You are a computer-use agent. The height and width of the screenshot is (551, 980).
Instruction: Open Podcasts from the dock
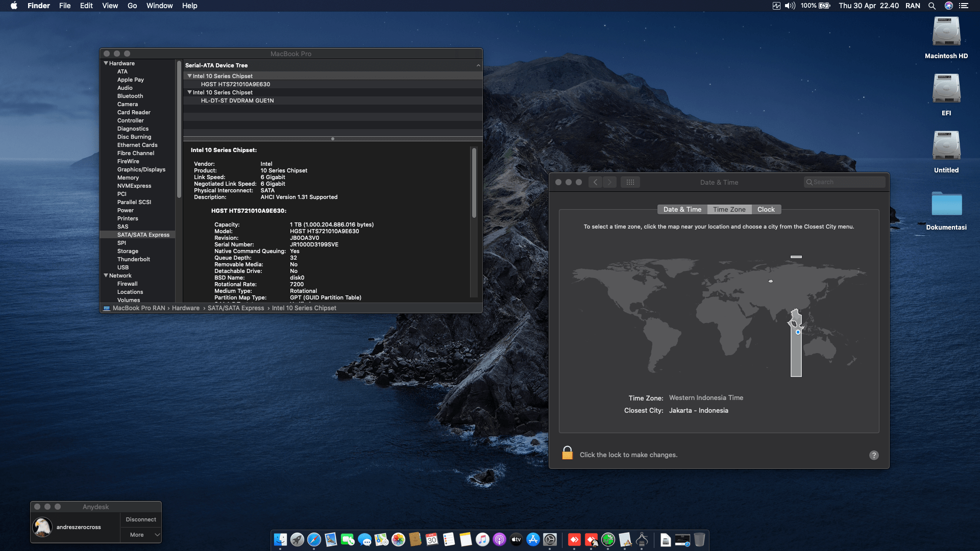pos(499,539)
